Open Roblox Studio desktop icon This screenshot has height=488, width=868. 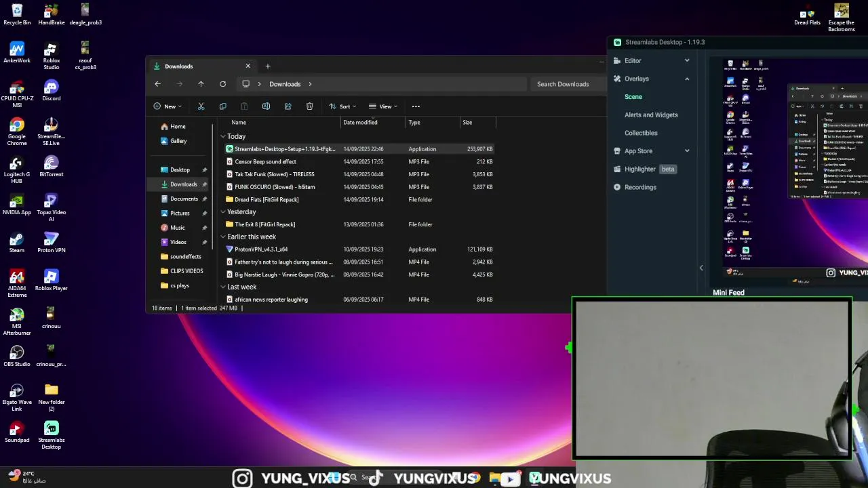(52, 56)
